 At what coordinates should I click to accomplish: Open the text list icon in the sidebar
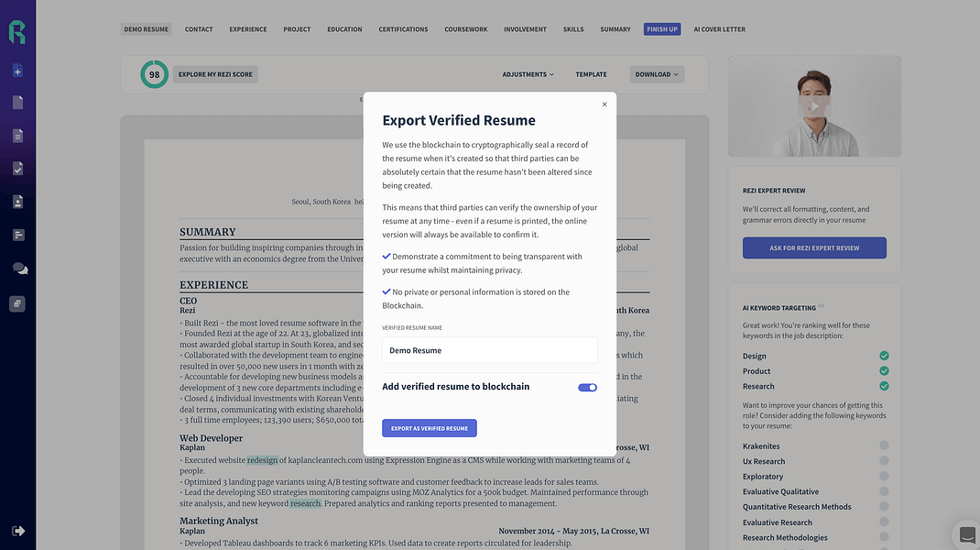click(18, 236)
